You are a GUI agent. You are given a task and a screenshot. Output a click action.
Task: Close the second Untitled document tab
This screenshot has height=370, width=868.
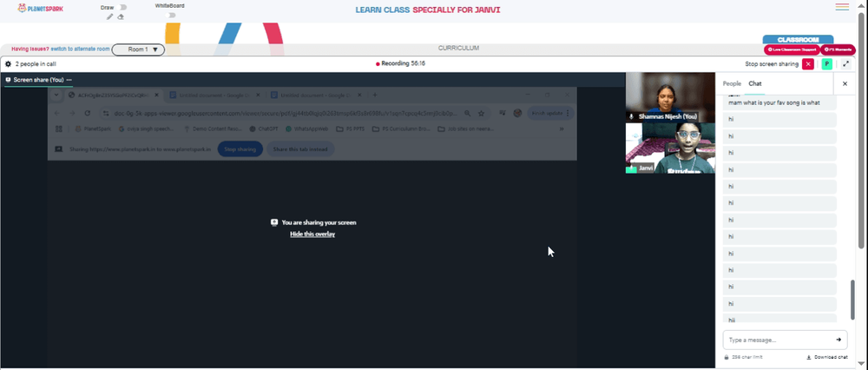click(x=361, y=96)
